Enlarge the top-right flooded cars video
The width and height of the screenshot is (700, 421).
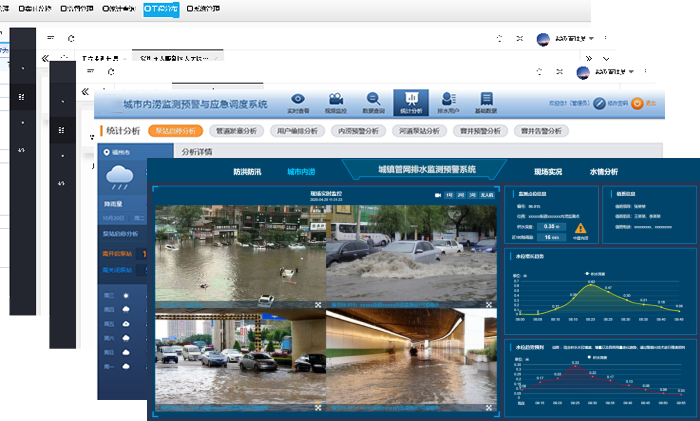pyautogui.click(x=489, y=304)
